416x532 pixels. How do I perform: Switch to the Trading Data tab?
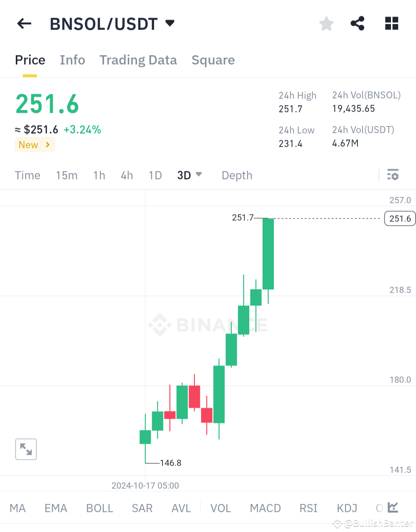pyautogui.click(x=138, y=60)
